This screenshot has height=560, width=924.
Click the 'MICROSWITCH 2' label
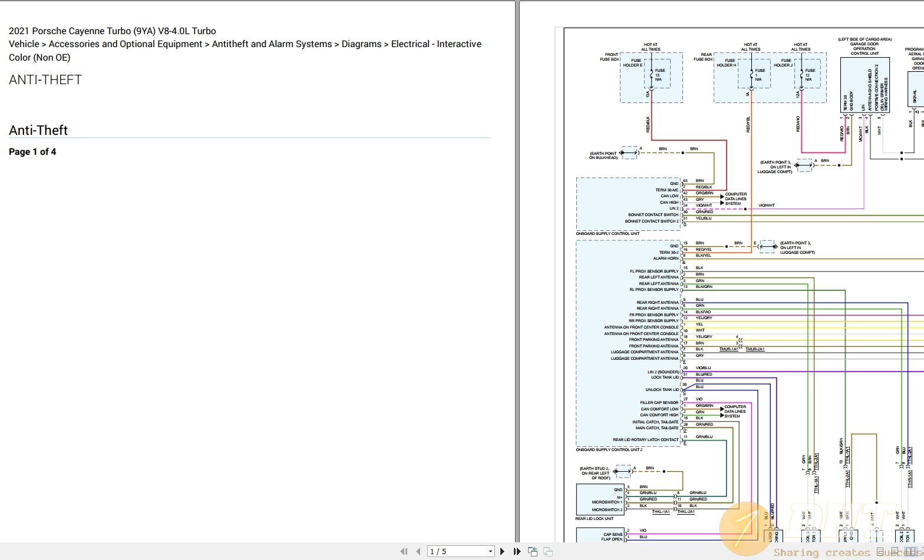(607, 510)
